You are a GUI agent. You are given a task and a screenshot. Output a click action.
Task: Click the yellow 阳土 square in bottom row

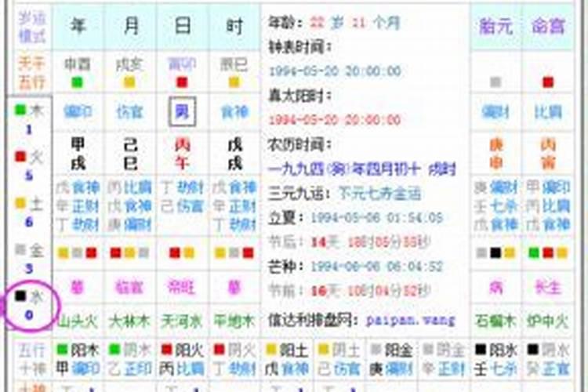271,350
